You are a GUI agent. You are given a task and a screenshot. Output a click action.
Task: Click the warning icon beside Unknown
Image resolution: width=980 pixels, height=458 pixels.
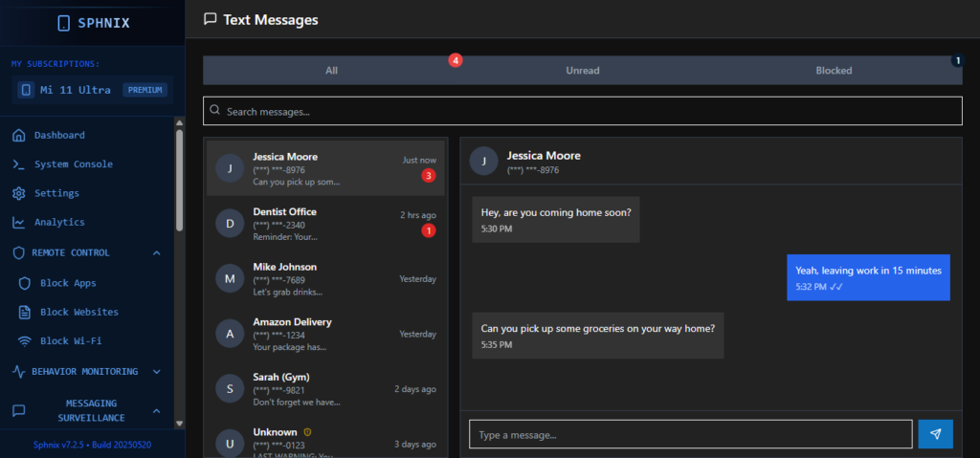click(307, 432)
